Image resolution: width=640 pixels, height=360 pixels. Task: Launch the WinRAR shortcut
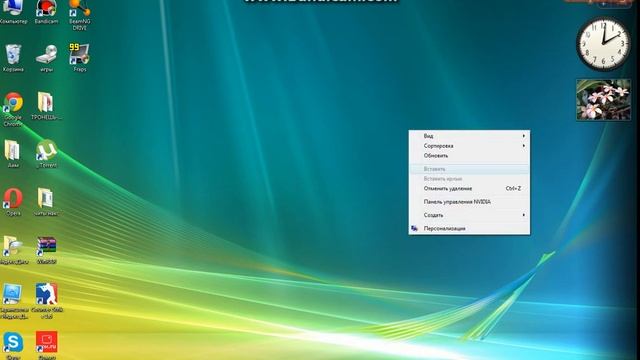click(x=46, y=250)
